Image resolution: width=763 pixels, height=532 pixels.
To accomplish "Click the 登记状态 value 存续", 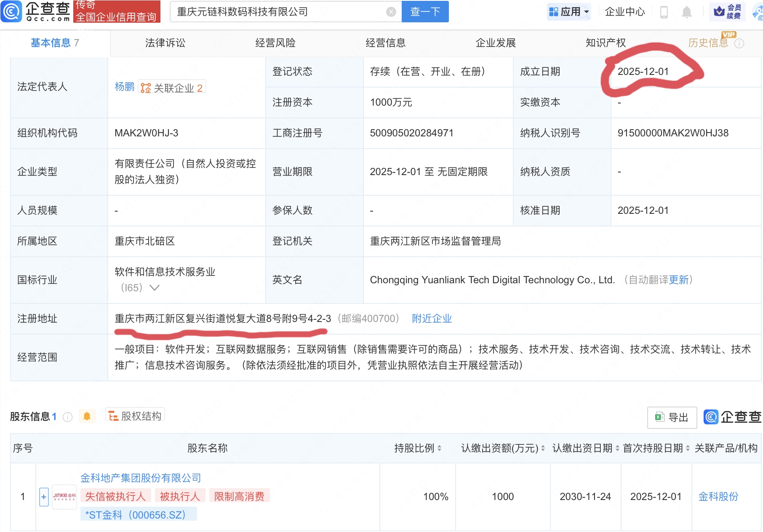I will click(429, 72).
